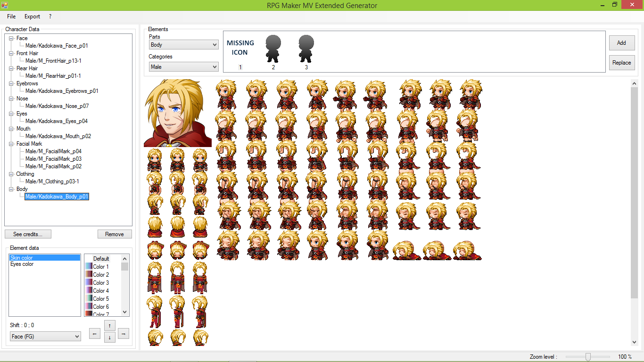Collapse the Face tree node
Viewport: 644px width, 362px height.
(11, 38)
